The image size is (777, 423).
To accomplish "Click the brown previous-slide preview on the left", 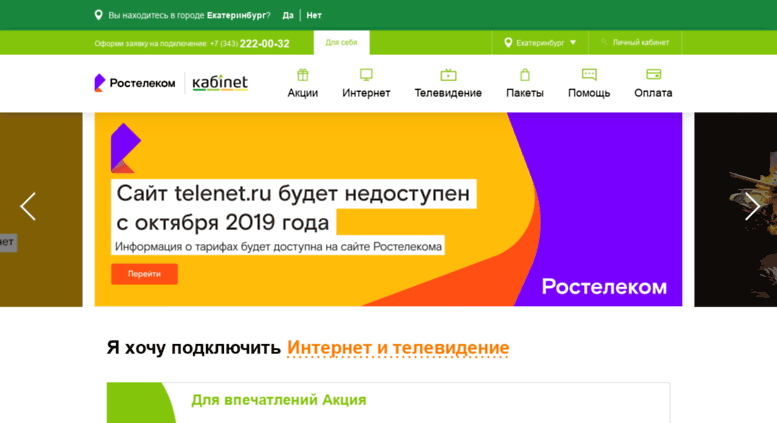I will click(41, 210).
